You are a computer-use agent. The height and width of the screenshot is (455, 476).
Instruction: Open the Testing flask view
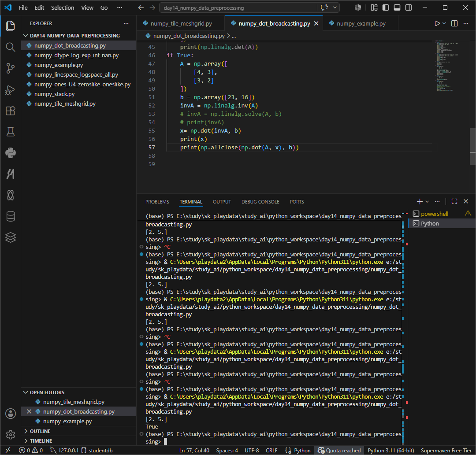point(10,132)
